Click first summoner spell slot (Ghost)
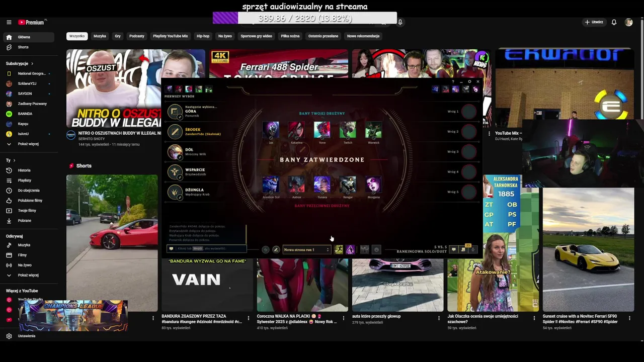 click(x=339, y=250)
